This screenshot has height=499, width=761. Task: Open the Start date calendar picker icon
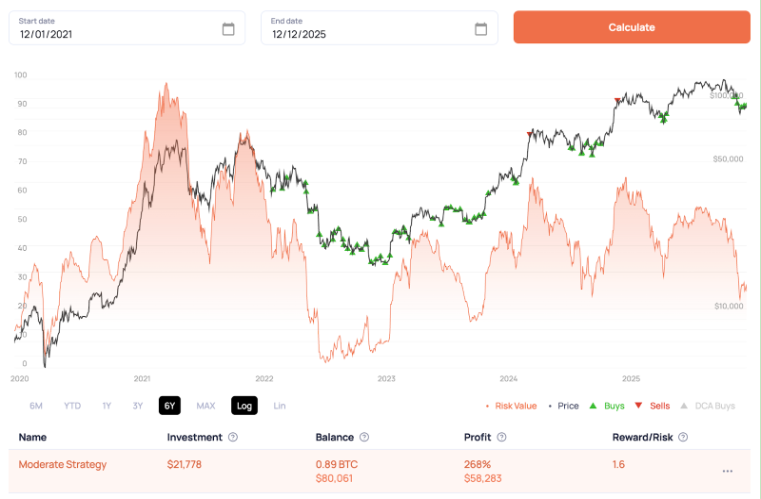[x=228, y=29]
